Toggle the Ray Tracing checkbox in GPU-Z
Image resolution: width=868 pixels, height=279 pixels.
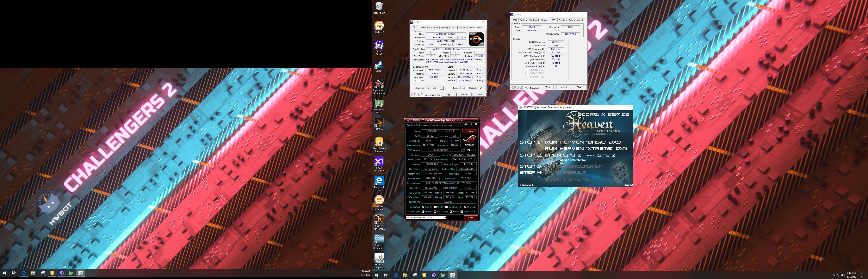coord(435,212)
